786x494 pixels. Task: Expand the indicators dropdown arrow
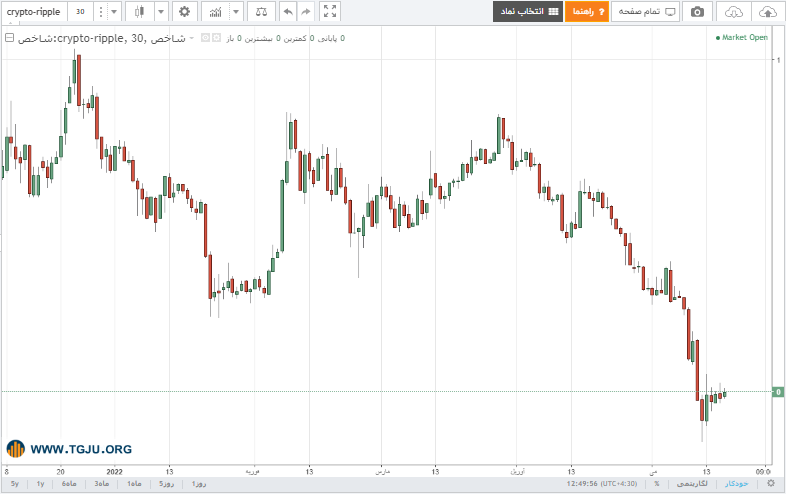pyautogui.click(x=236, y=12)
